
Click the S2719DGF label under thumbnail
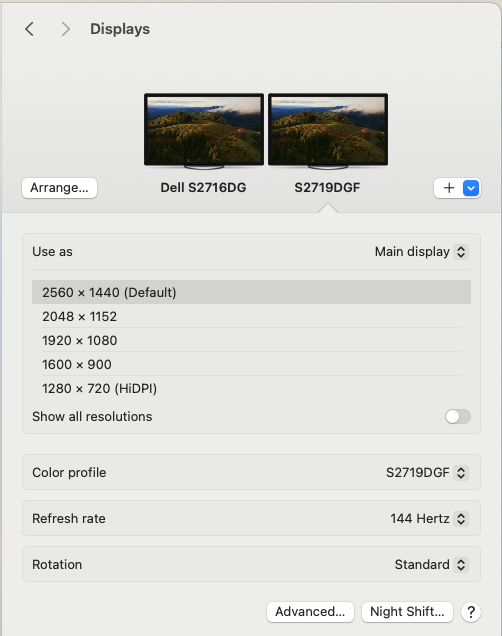[x=327, y=188]
